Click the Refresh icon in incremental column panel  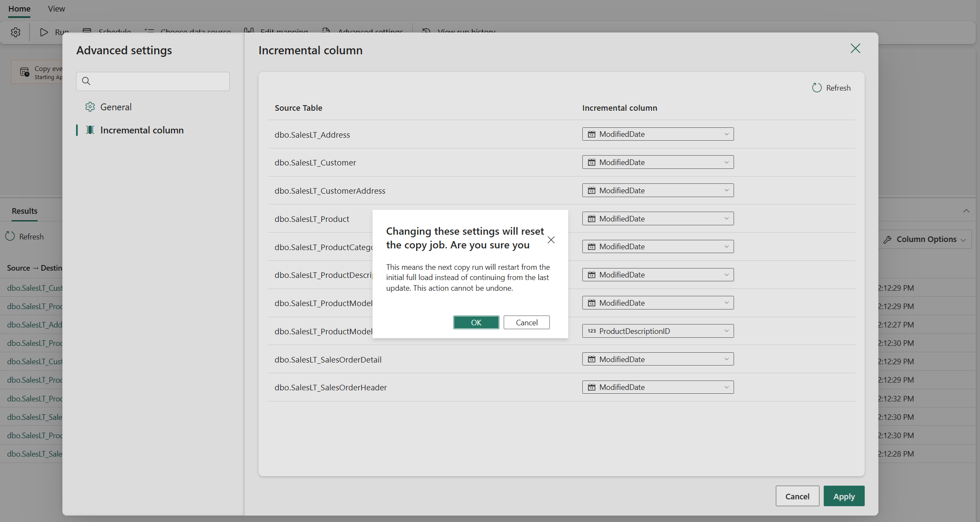pyautogui.click(x=816, y=88)
